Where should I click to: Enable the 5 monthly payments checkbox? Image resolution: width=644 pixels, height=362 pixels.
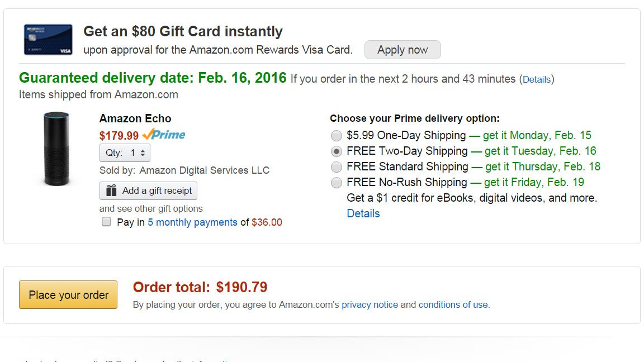coord(106,222)
